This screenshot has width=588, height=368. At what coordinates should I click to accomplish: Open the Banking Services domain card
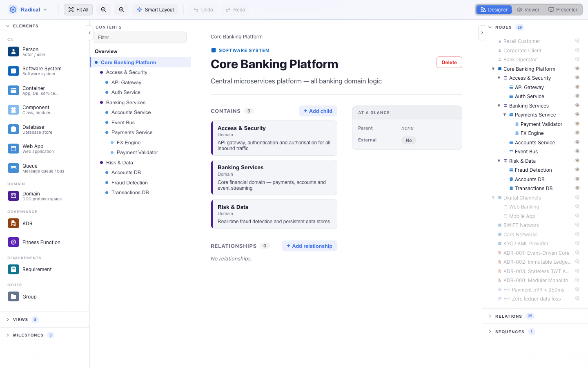pos(274,177)
